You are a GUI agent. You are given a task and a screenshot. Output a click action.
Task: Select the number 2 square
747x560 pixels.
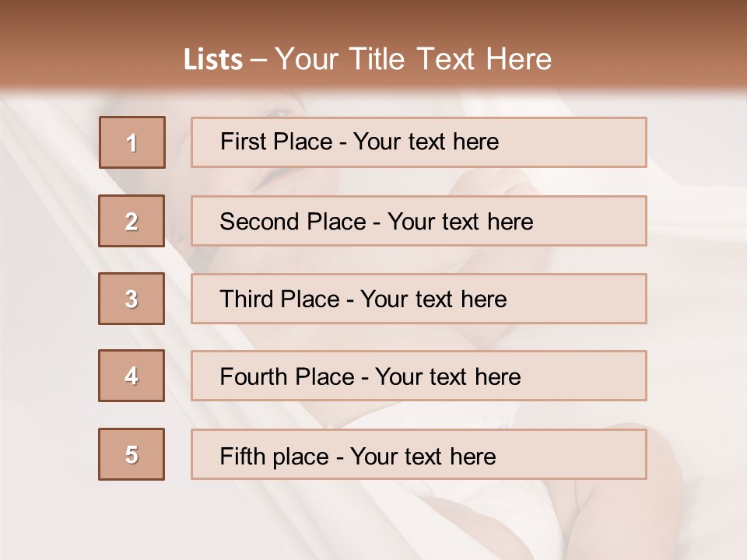(x=132, y=221)
